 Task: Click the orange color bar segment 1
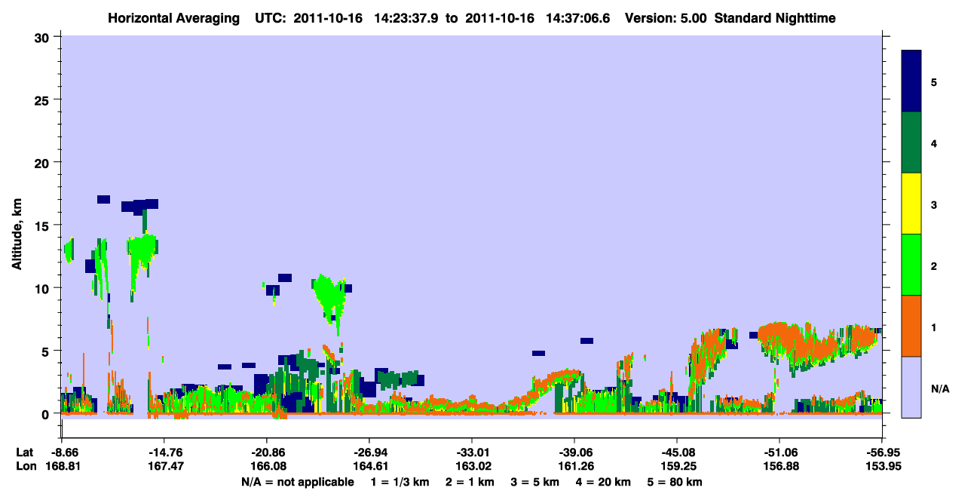pos(911,326)
